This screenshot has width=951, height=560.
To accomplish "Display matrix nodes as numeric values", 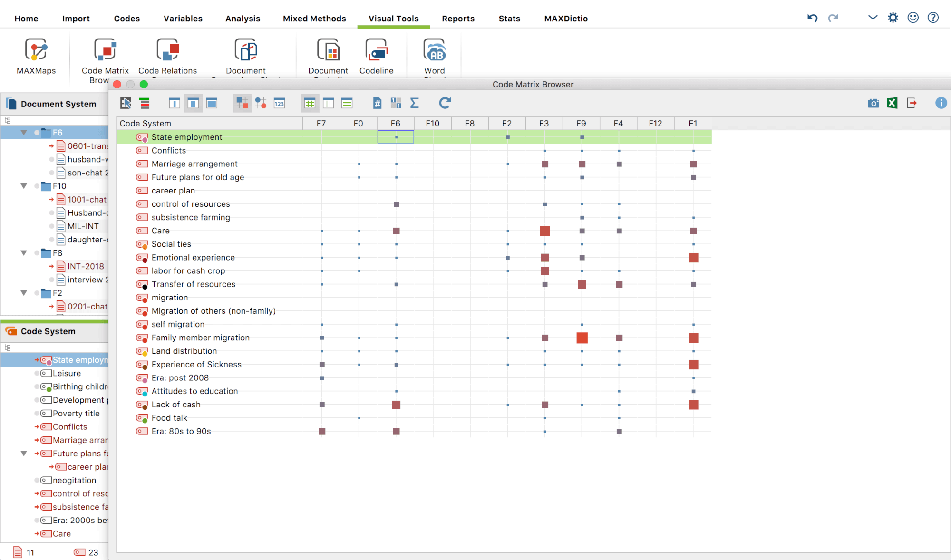I will [x=279, y=103].
